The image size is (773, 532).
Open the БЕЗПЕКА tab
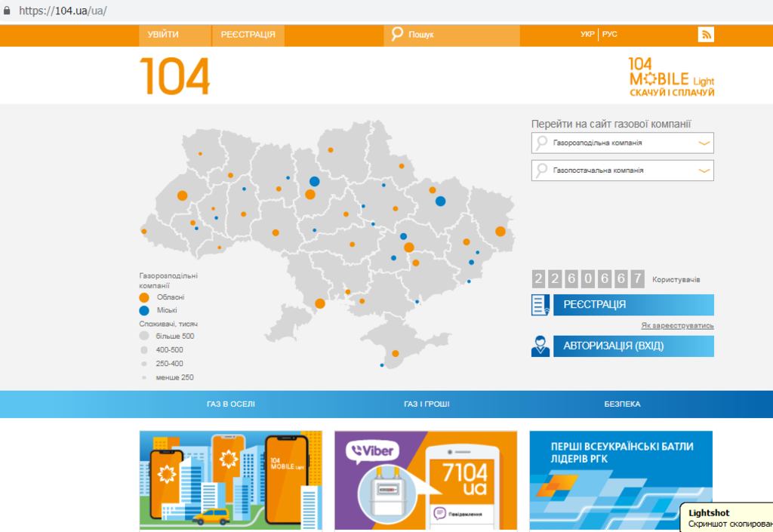[622, 404]
